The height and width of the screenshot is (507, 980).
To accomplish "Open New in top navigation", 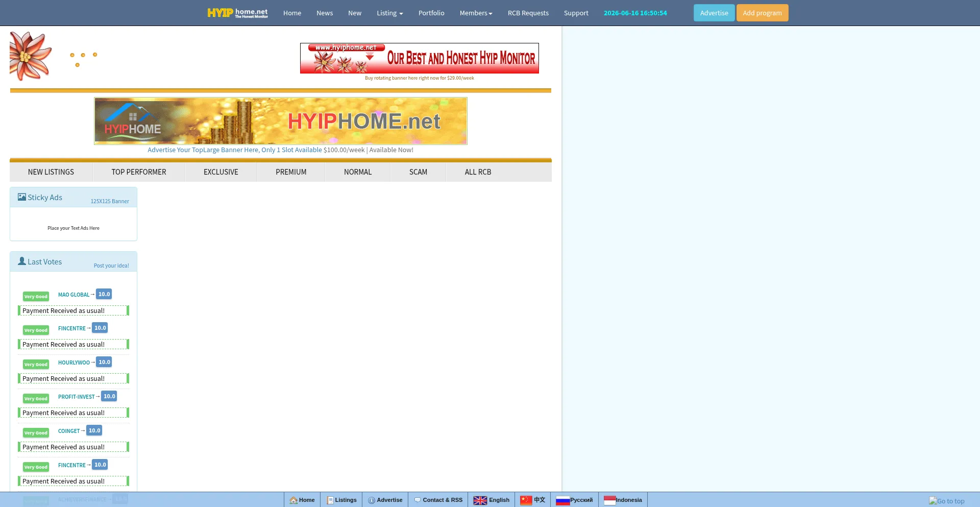I will click(355, 13).
